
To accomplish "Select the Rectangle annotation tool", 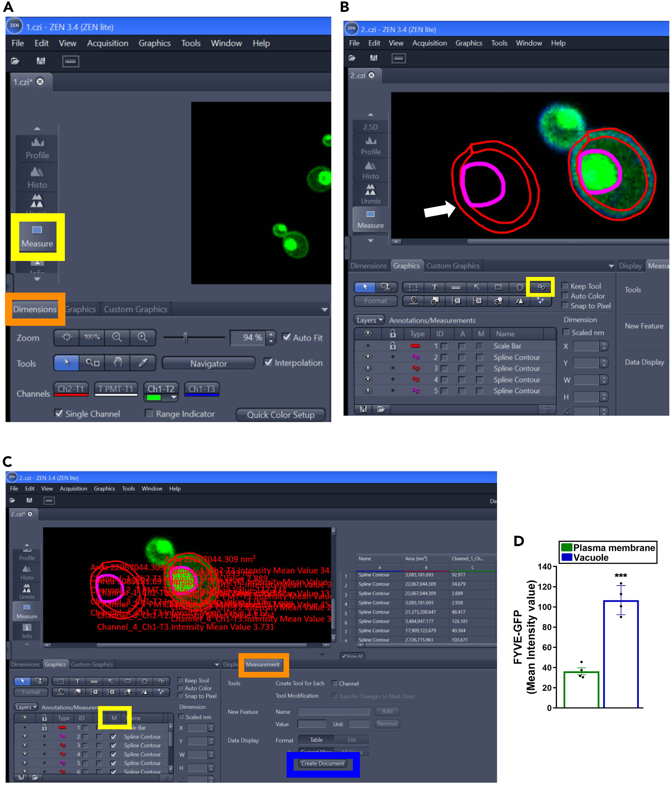I will pyautogui.click(x=499, y=288).
